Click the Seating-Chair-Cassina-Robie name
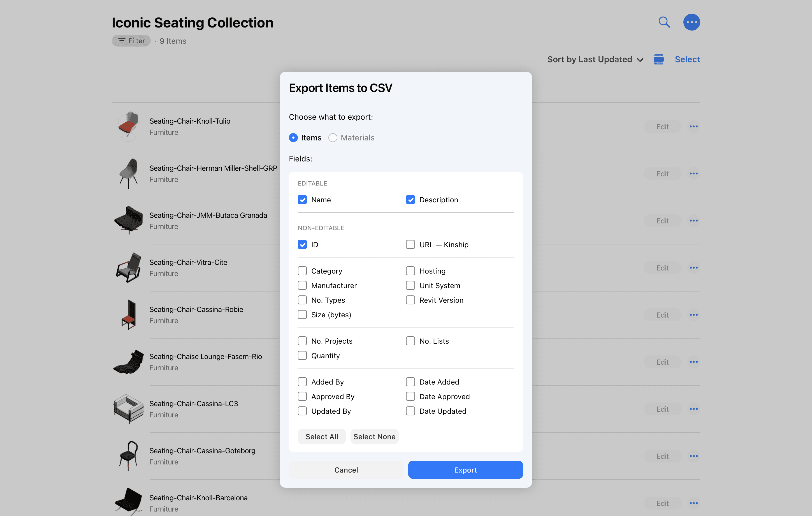This screenshot has height=516, width=812. (196, 309)
